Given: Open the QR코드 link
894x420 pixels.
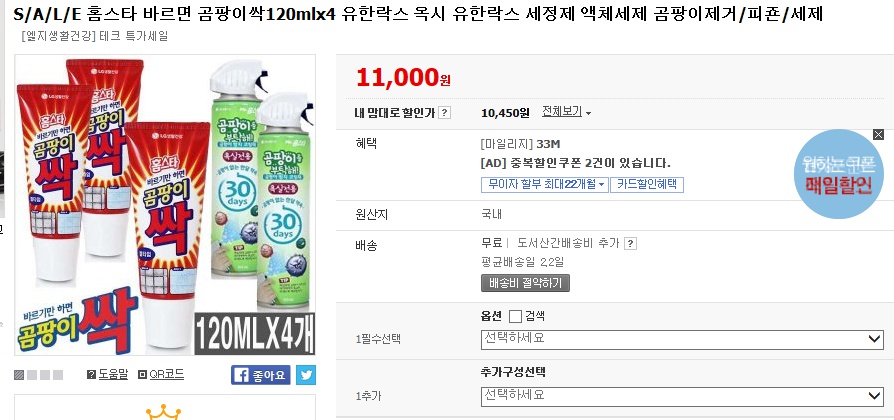Looking at the screenshot, I should pos(166,374).
